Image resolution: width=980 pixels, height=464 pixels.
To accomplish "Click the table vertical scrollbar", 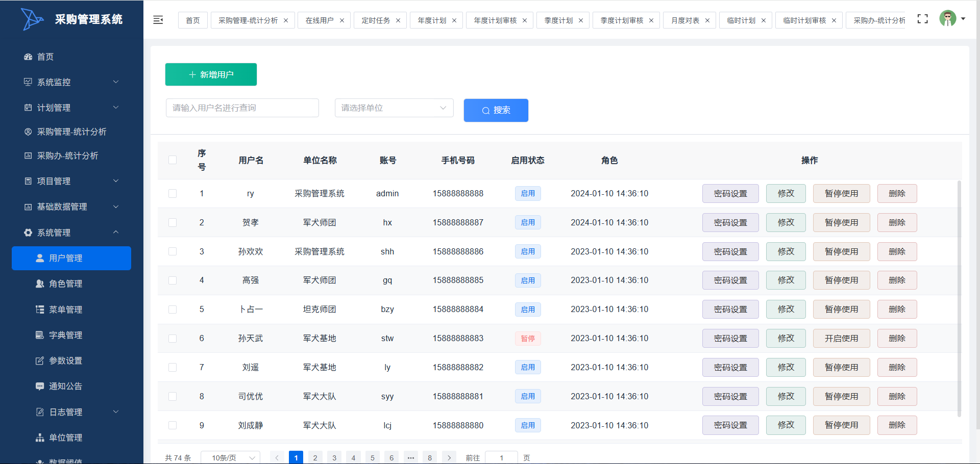I will (x=959, y=298).
